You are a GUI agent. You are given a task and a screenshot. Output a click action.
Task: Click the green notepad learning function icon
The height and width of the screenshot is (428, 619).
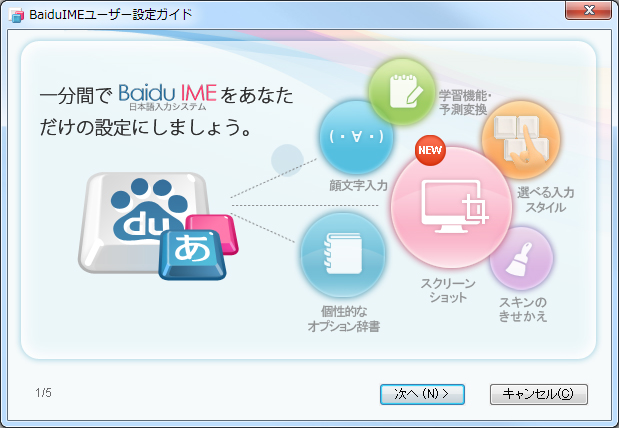(402, 92)
